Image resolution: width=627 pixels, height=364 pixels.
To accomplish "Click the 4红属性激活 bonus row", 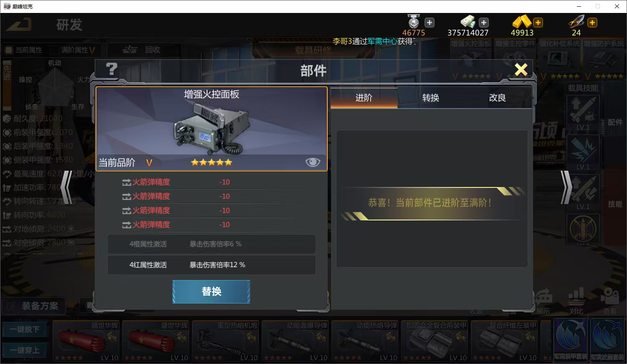I will coord(212,265).
